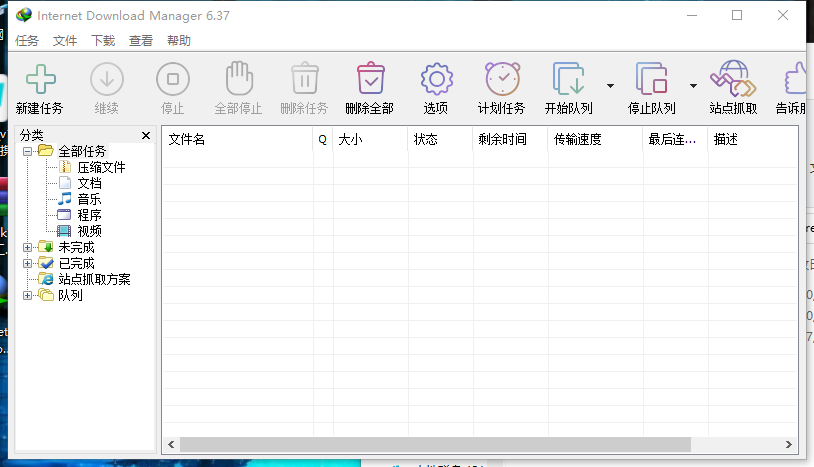
Task: Select 文档 category label
Action: pyautogui.click(x=89, y=183)
